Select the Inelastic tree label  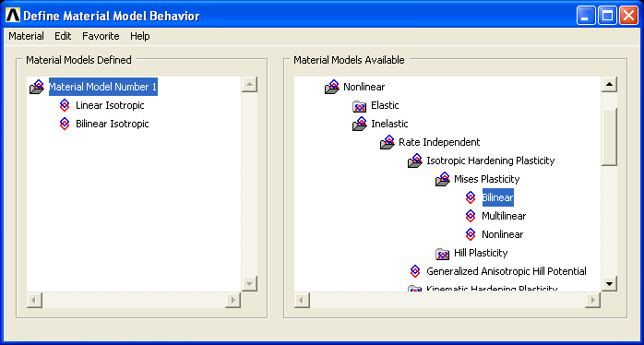[x=389, y=124]
